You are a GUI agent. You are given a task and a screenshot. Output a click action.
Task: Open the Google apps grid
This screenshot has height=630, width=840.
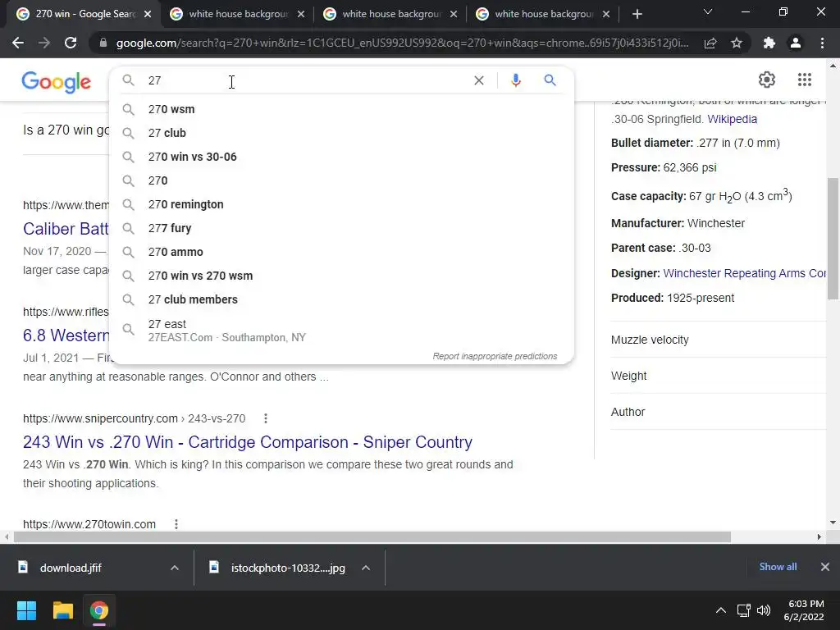click(804, 80)
